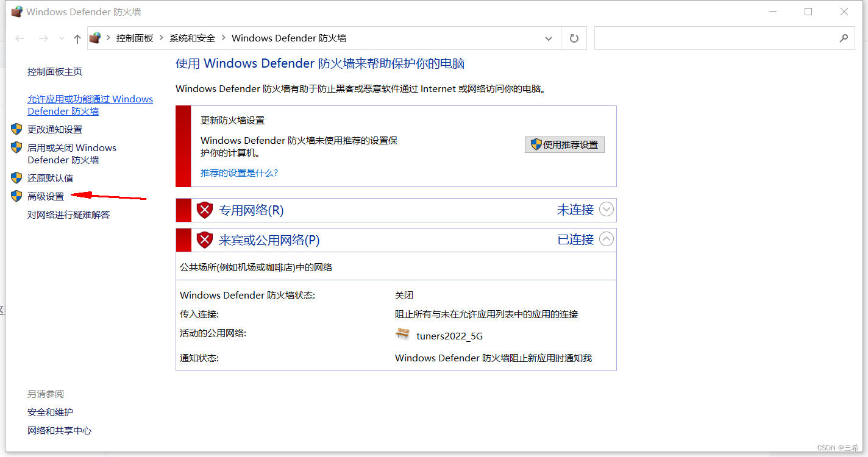Expand the address bar history dropdown
Screen dimensions: 868x457
[548, 38]
